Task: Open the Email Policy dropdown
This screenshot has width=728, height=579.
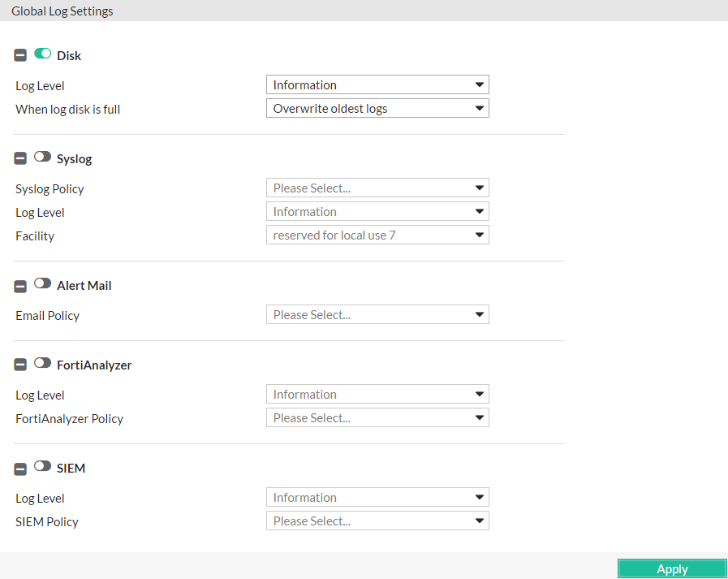Action: [x=377, y=314]
